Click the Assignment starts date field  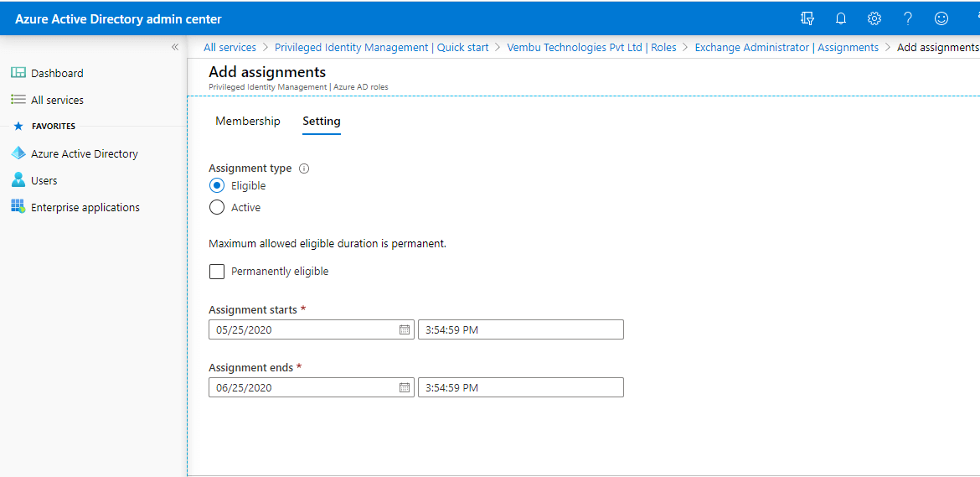point(312,329)
